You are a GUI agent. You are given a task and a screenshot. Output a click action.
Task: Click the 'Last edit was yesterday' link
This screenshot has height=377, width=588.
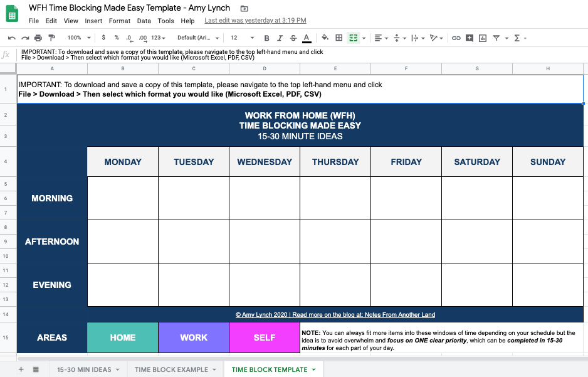[x=255, y=21]
